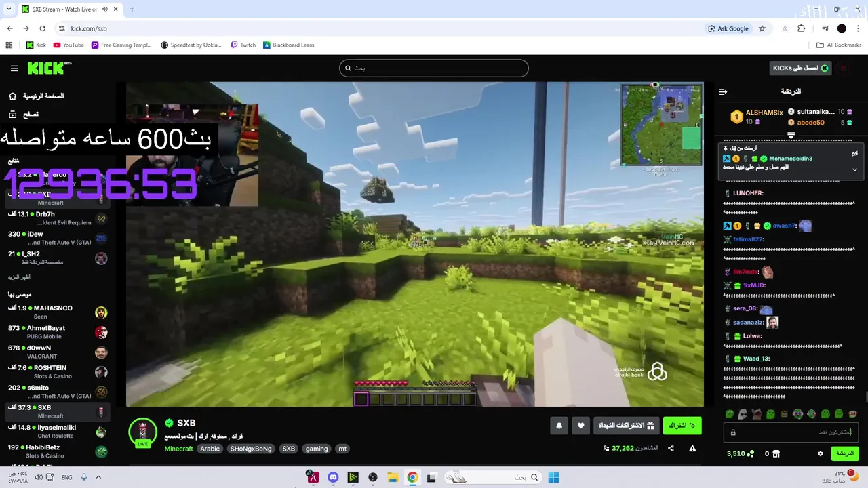
Task: Open the Twitch bookmark
Action: 243,45
